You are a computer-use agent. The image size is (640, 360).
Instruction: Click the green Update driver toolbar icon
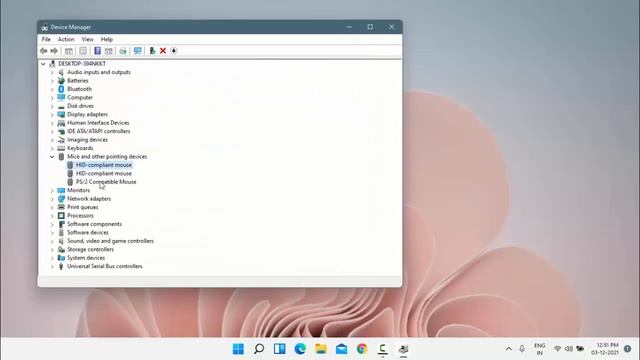[152, 51]
